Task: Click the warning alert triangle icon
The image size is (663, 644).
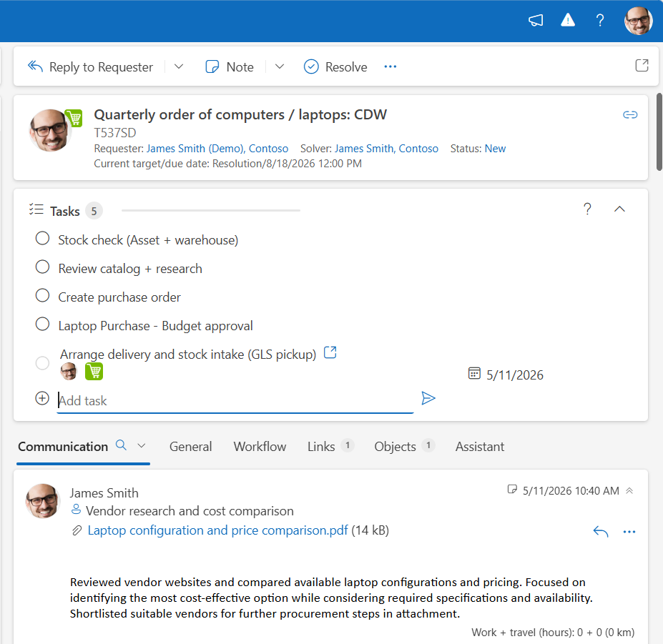Action: click(x=567, y=20)
